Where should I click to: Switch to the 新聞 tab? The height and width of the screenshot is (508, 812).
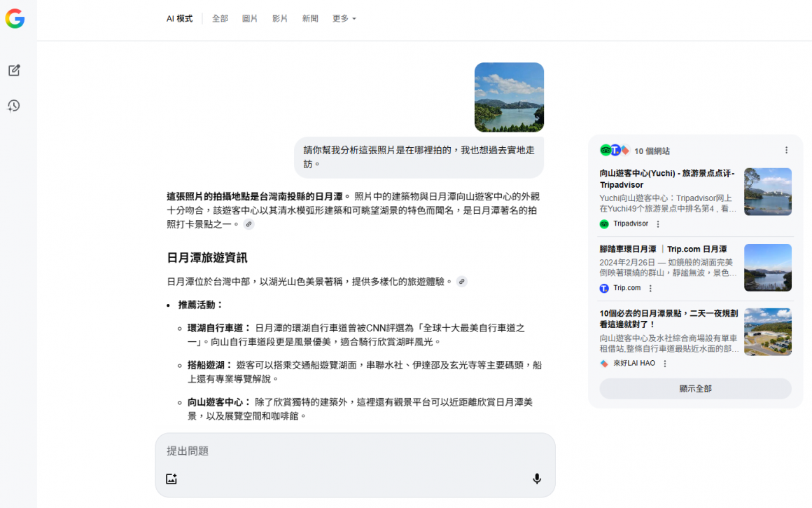[310, 18]
